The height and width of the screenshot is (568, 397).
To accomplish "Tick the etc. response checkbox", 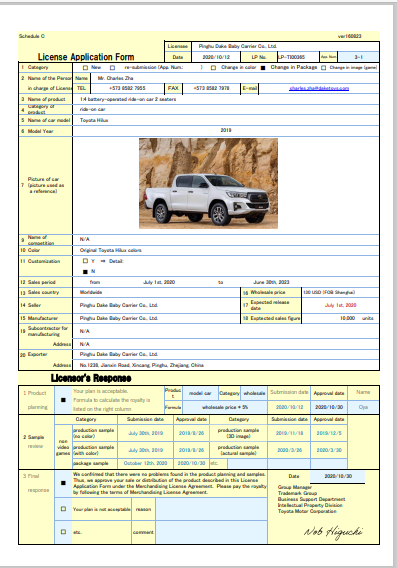I will (x=63, y=532).
